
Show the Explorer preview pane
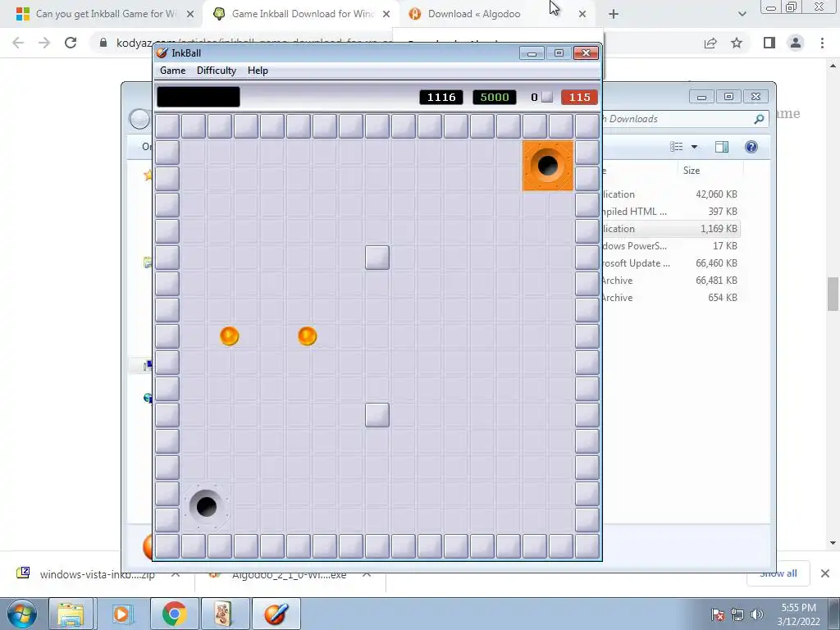[x=722, y=147]
